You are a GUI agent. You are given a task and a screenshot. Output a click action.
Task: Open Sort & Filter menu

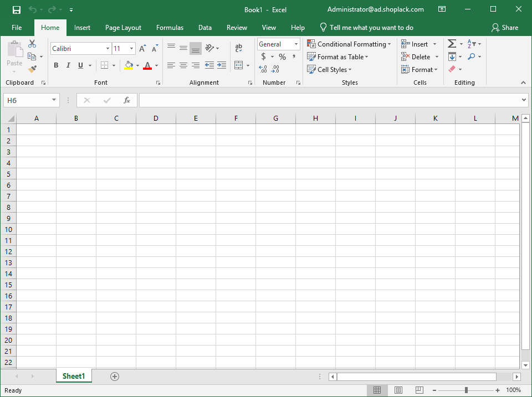(474, 44)
